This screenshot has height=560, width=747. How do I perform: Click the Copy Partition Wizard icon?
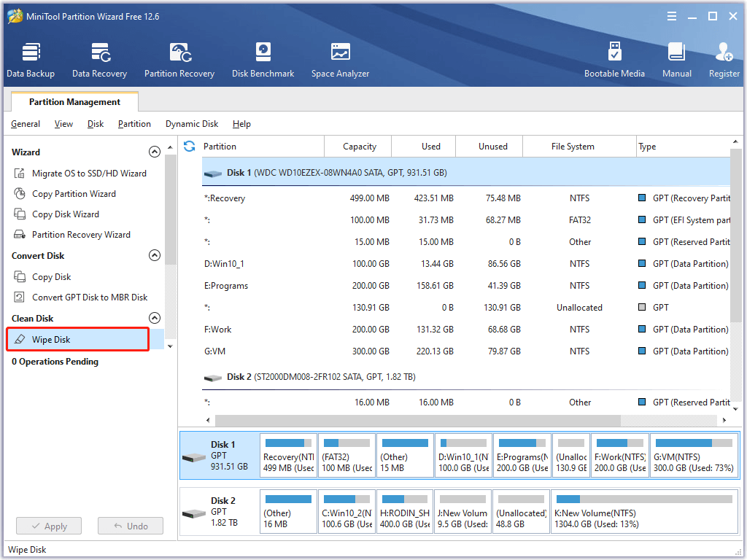[x=19, y=194]
